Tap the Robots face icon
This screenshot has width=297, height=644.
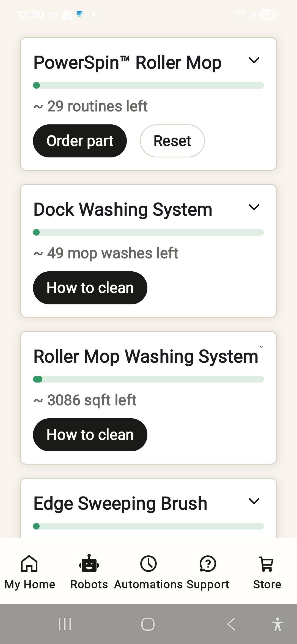[89, 564]
